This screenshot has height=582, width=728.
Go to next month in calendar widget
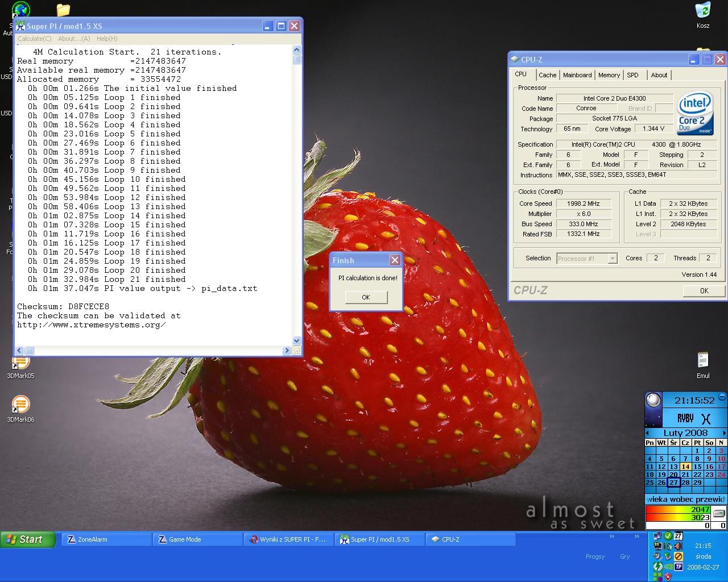[724, 433]
